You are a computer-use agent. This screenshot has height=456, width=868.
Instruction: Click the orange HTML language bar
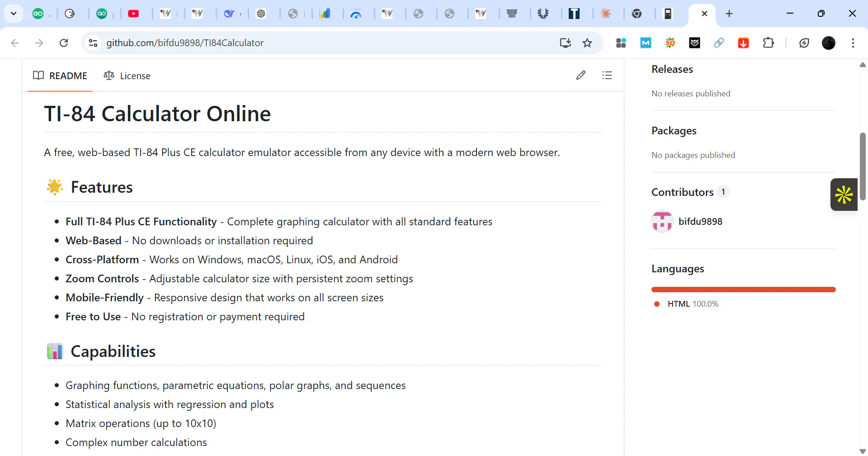point(744,290)
